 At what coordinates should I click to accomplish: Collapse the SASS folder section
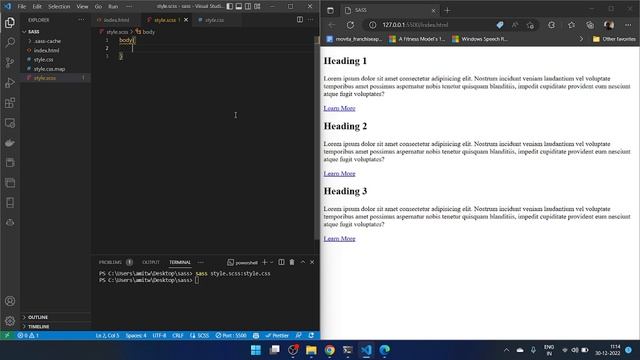click(24, 32)
